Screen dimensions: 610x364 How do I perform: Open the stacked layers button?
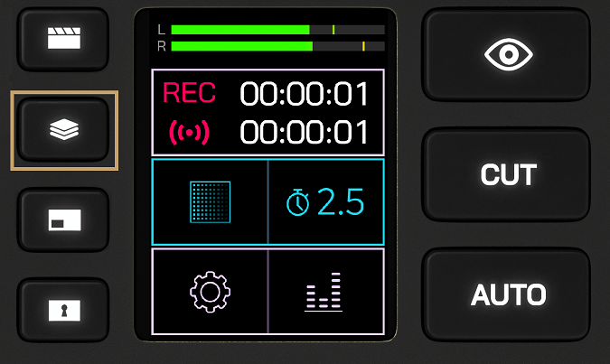click(x=63, y=130)
